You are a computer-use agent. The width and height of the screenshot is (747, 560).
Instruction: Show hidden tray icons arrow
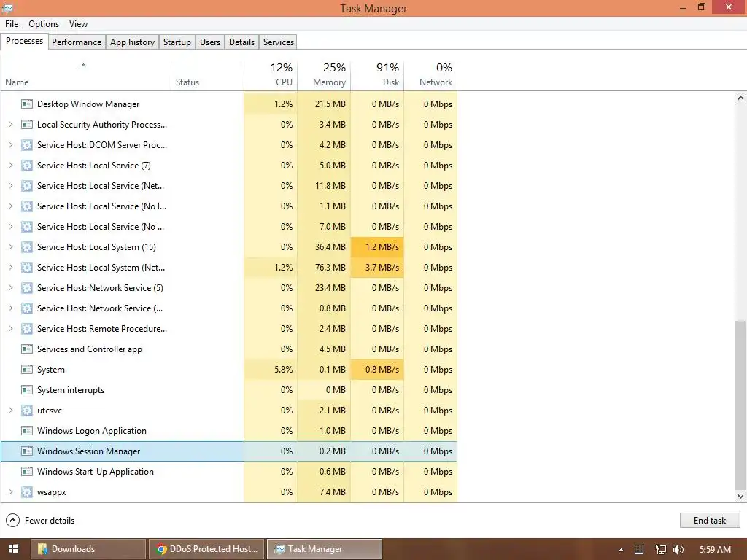[621, 550]
